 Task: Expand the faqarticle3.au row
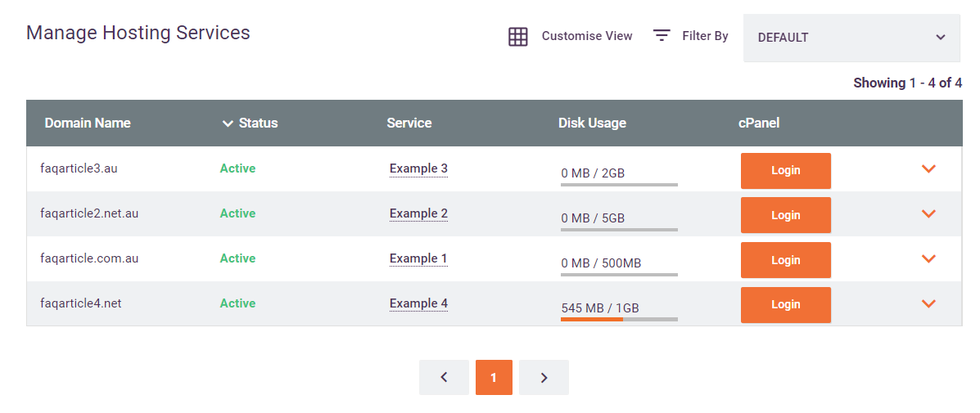928,168
